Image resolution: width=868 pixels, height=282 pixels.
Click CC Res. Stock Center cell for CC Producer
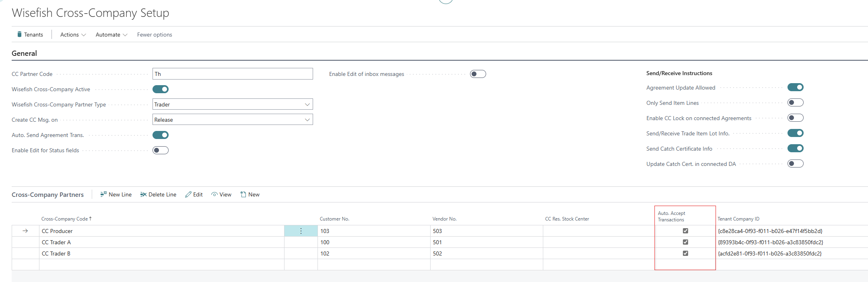(x=599, y=231)
